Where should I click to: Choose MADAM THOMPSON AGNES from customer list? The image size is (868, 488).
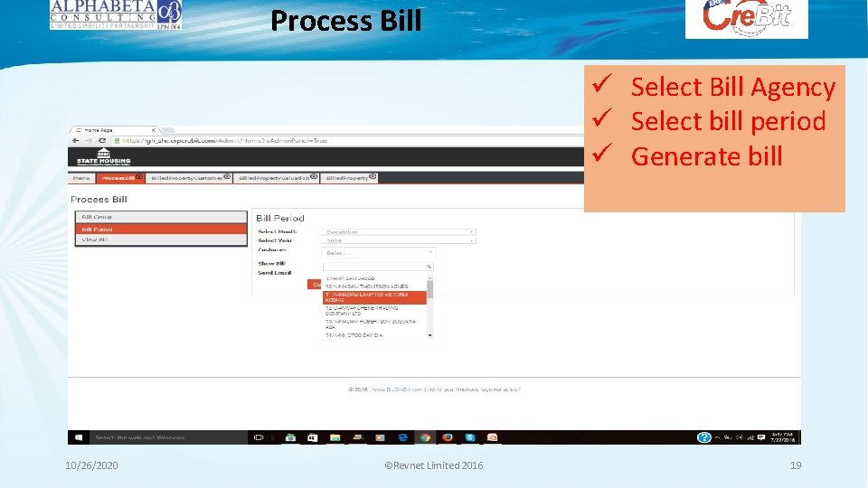[374, 286]
